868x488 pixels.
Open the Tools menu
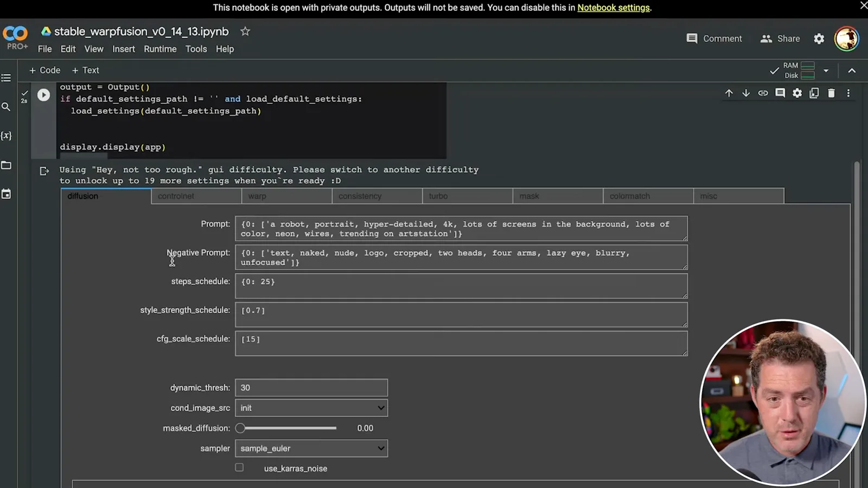pyautogui.click(x=196, y=49)
